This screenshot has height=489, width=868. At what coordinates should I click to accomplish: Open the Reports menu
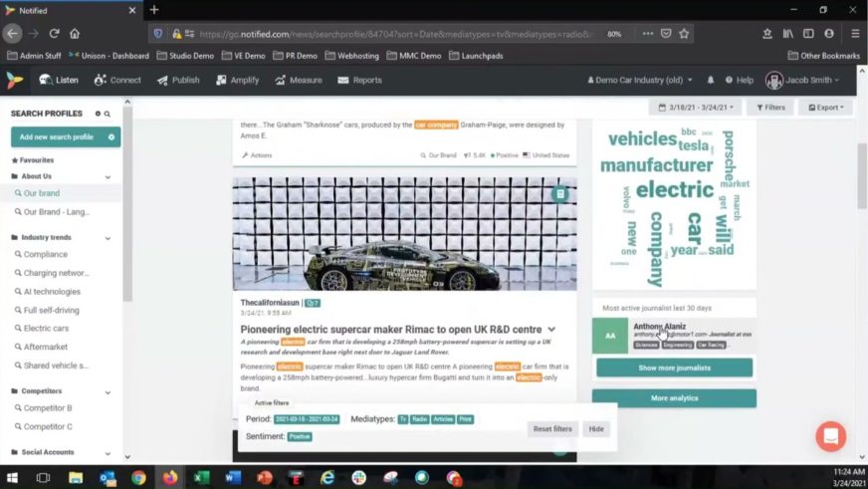pos(359,81)
